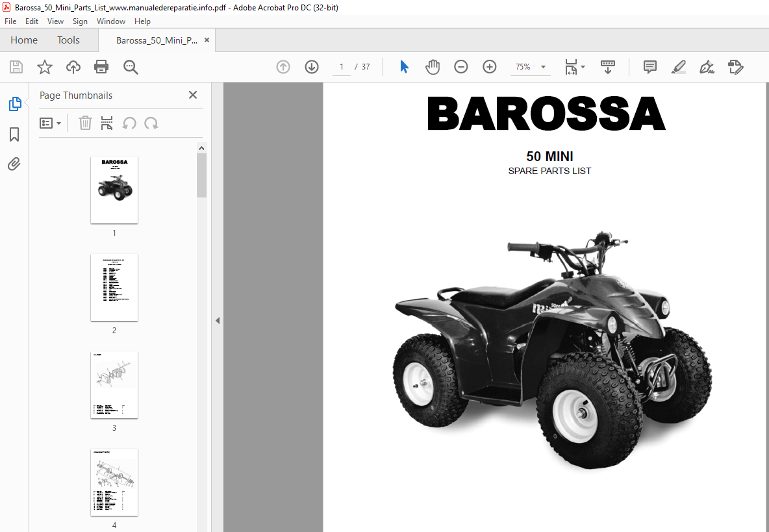Click the scrolling mode keyboard icon
The image size is (769, 532).
tap(608, 67)
